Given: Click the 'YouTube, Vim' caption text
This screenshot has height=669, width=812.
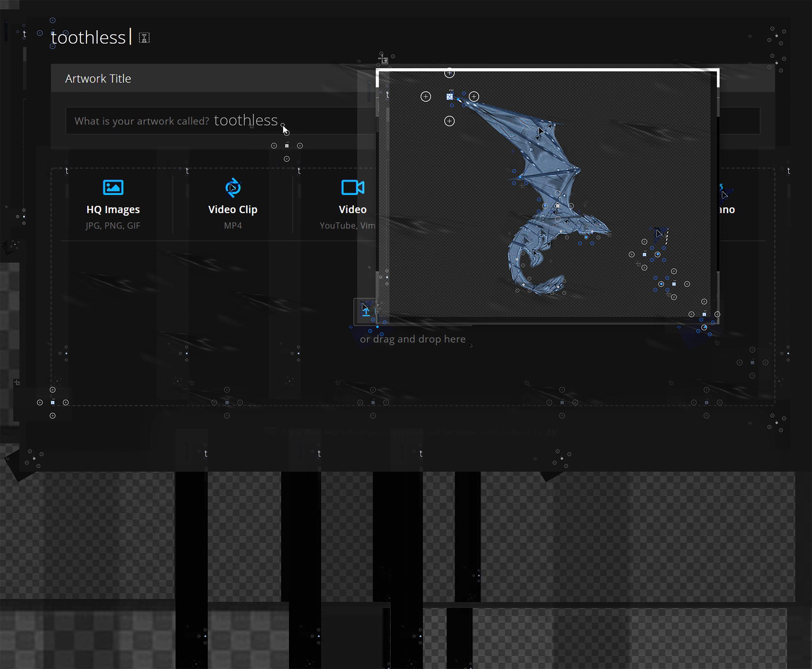Looking at the screenshot, I should [x=348, y=226].
